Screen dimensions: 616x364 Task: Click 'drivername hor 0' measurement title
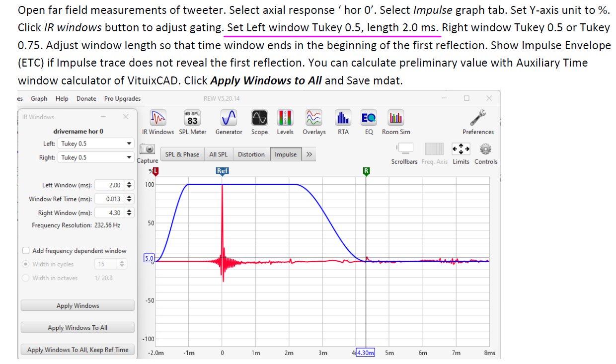pyautogui.click(x=78, y=131)
